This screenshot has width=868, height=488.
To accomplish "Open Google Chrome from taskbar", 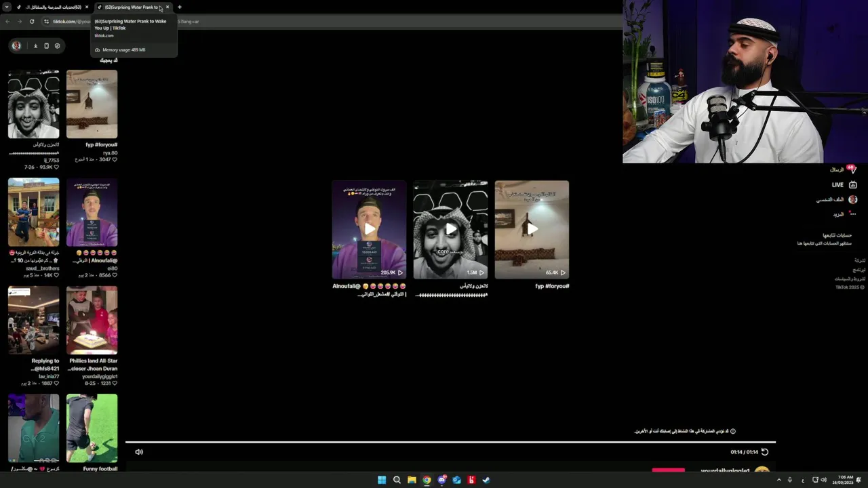I will click(x=427, y=480).
